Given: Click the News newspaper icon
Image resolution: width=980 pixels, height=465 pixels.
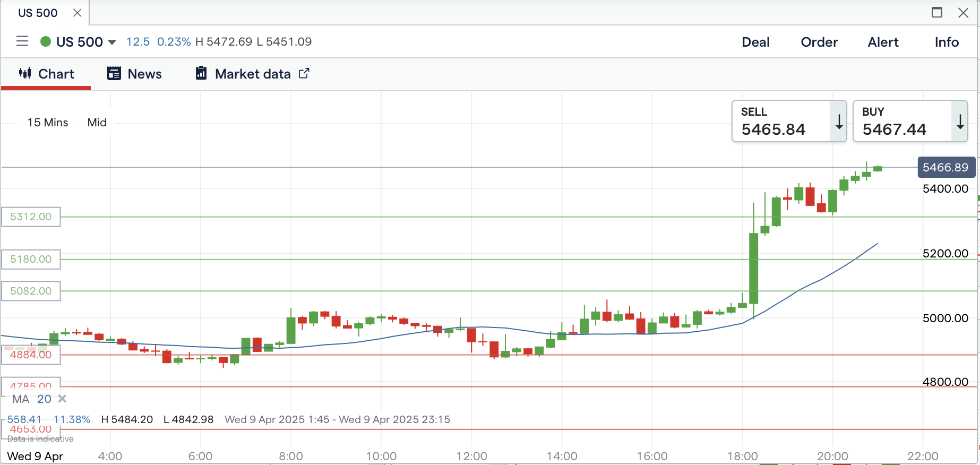Looking at the screenshot, I should click(114, 73).
